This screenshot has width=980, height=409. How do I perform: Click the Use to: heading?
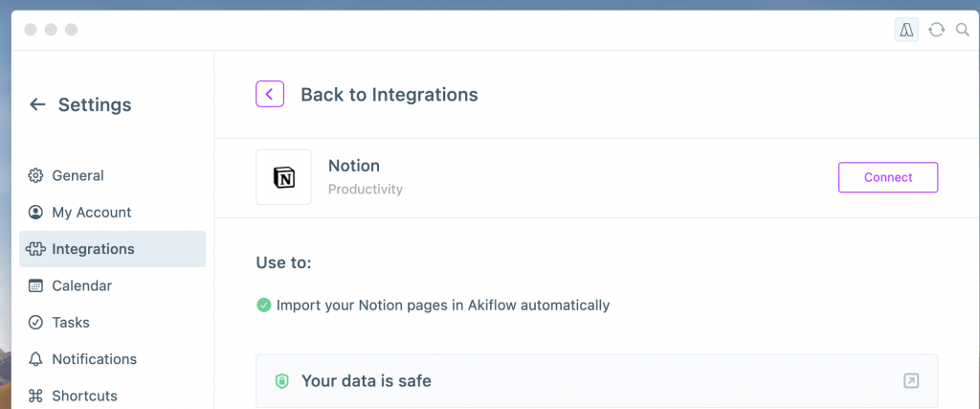tap(283, 262)
